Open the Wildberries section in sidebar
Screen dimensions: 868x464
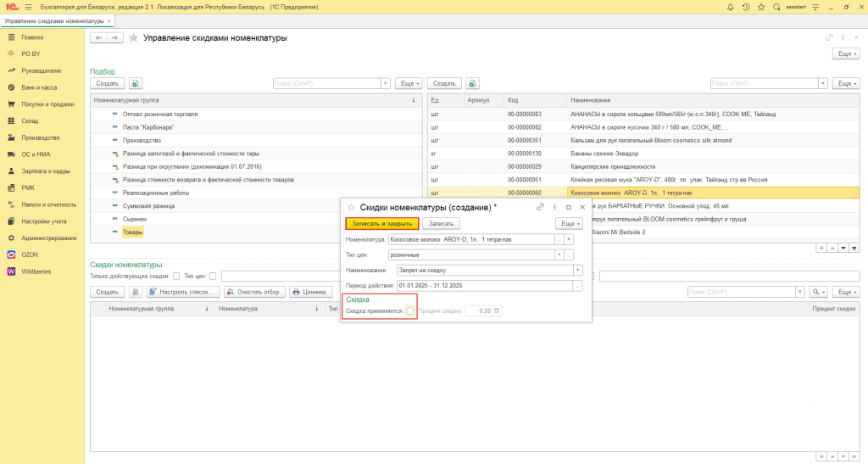[36, 271]
